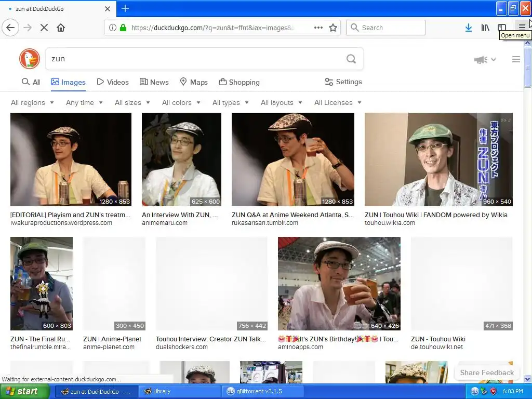The image size is (532, 399).
Task: Click the red shield tray icon
Action: (x=494, y=391)
